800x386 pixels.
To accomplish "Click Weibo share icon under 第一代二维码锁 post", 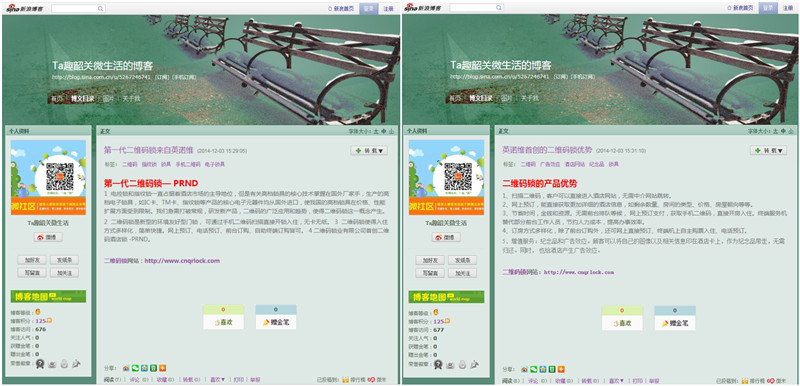I will pos(126,368).
